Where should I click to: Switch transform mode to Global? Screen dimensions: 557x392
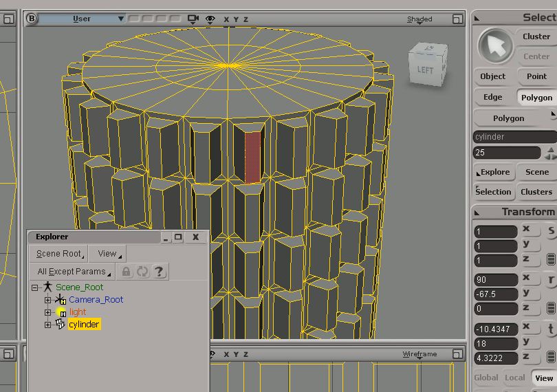point(485,378)
